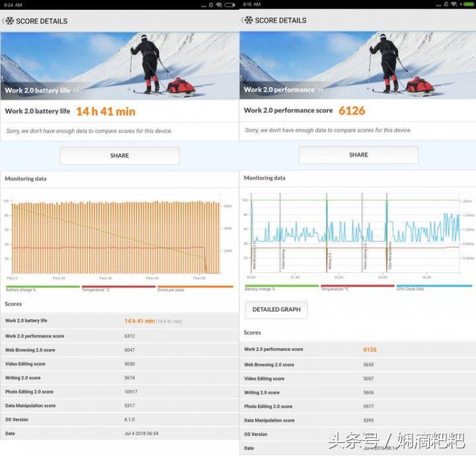Tap the Wi-Fi icon in left status bar

[x=218, y=4]
